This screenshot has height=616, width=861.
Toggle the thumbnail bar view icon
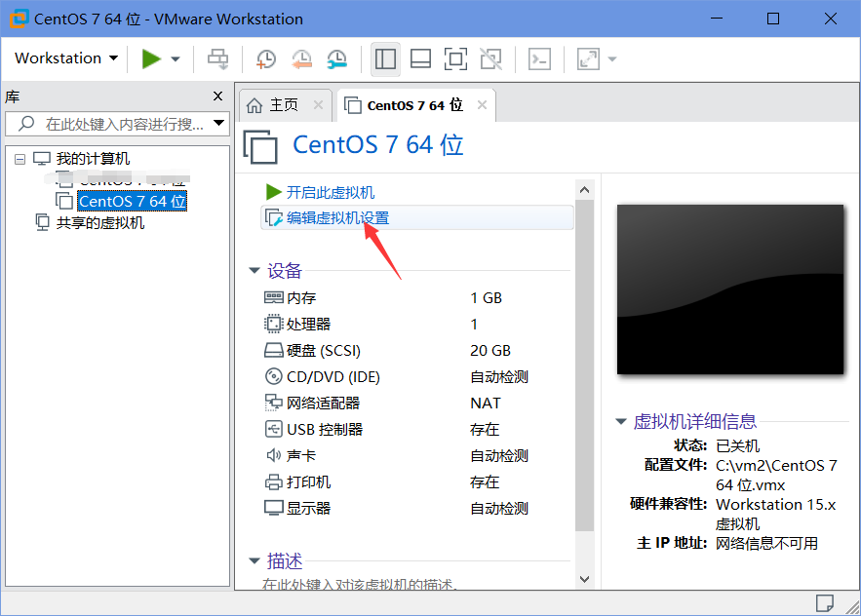click(420, 58)
